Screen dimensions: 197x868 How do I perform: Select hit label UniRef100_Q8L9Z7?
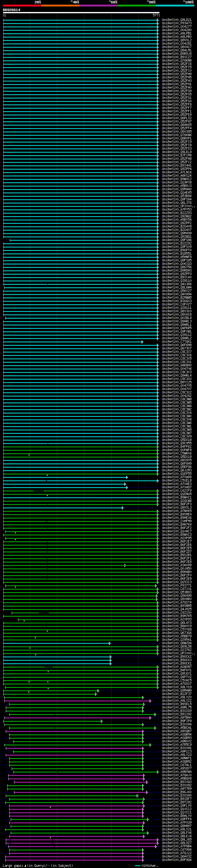(177, 843)
